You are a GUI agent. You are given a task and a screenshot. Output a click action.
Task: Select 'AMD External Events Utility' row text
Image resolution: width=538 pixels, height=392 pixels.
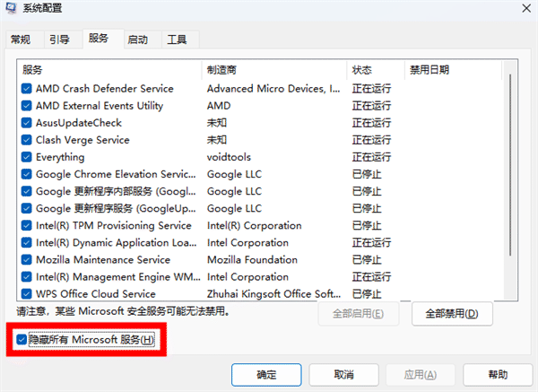(100, 106)
